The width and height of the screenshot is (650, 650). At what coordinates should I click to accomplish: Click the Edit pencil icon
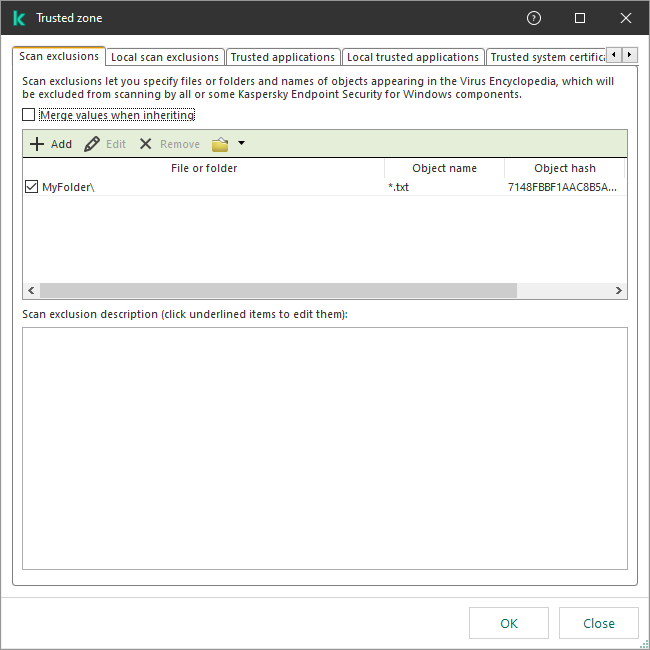[92, 144]
